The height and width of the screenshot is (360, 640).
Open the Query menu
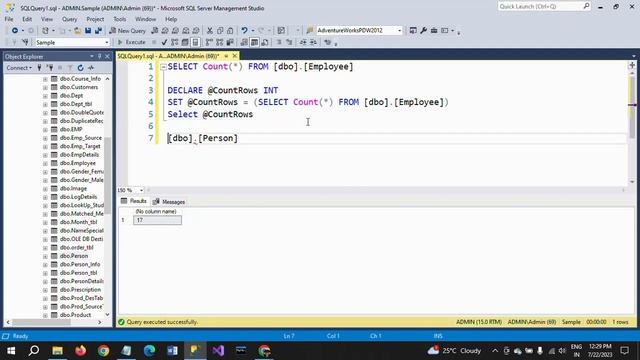click(x=69, y=19)
